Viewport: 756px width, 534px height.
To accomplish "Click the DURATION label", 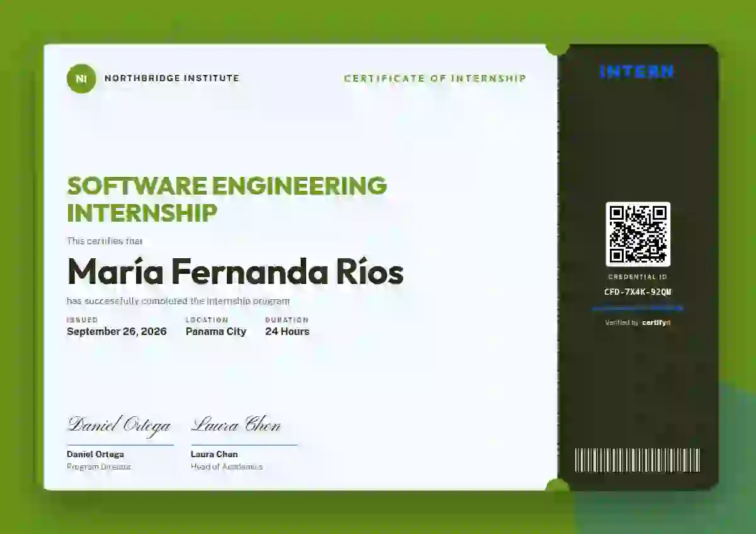I will pos(287,320).
